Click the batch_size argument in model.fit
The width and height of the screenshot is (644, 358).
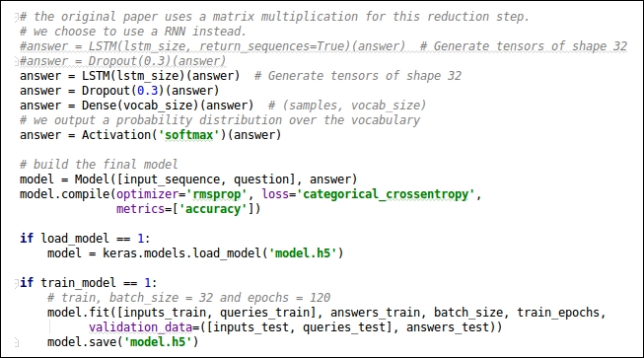[x=468, y=313]
